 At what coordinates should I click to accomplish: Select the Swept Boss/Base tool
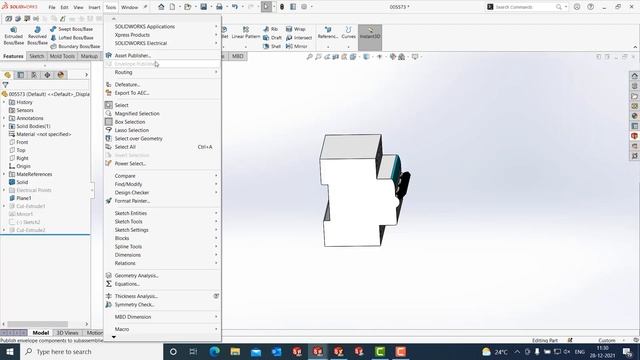tap(71, 29)
